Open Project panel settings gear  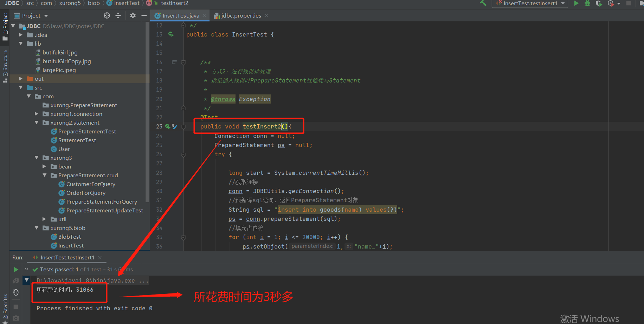pos(133,15)
